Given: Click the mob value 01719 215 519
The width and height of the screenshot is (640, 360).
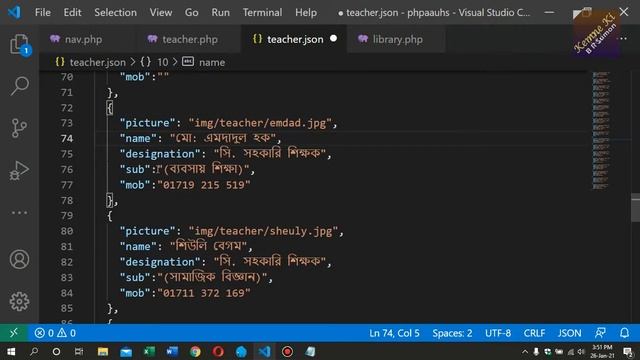Looking at the screenshot, I should [204, 185].
